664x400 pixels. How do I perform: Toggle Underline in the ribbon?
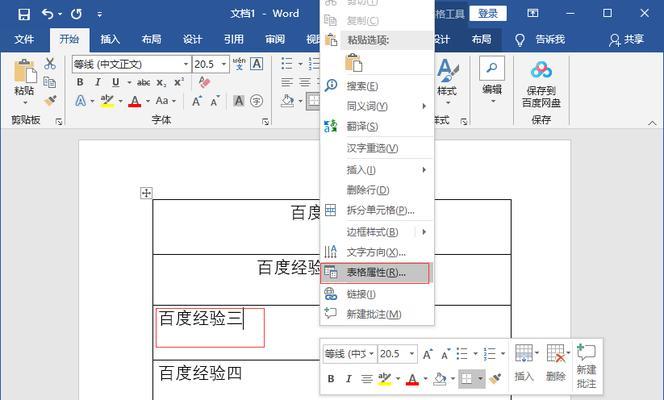click(116, 82)
